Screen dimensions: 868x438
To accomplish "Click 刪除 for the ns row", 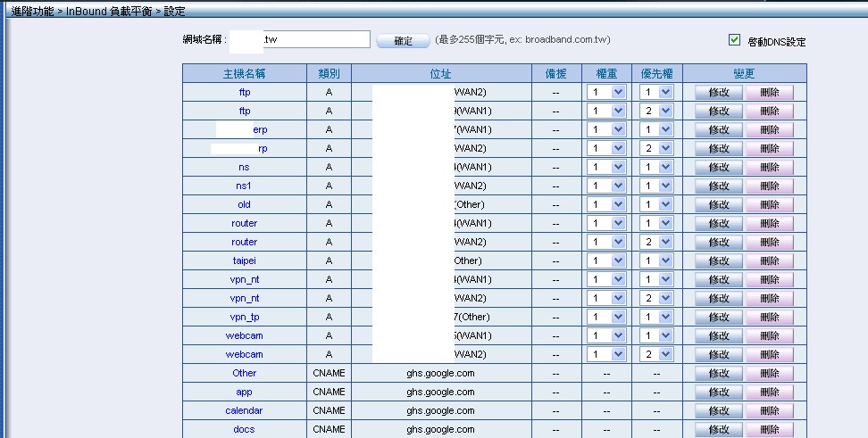I will (x=770, y=167).
